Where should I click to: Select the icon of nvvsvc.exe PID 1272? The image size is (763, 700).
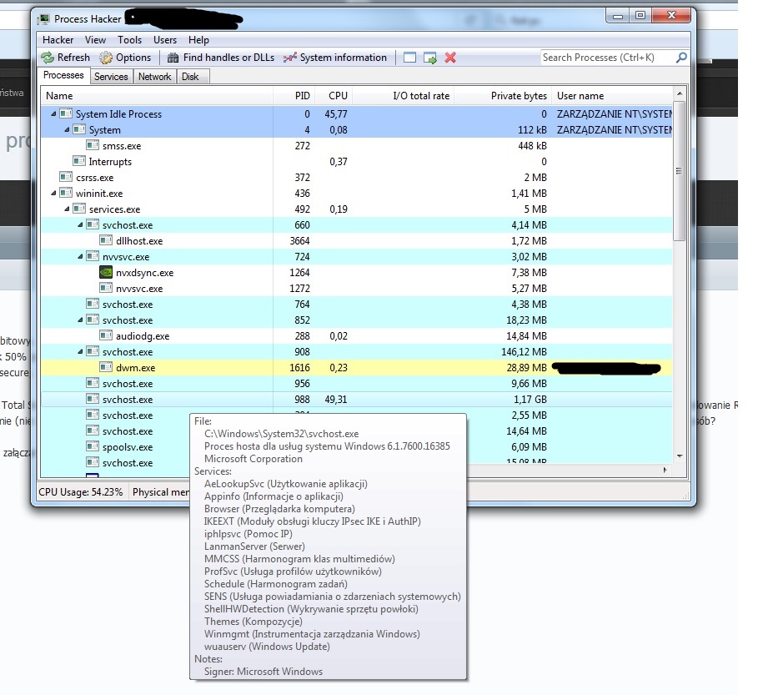click(106, 288)
